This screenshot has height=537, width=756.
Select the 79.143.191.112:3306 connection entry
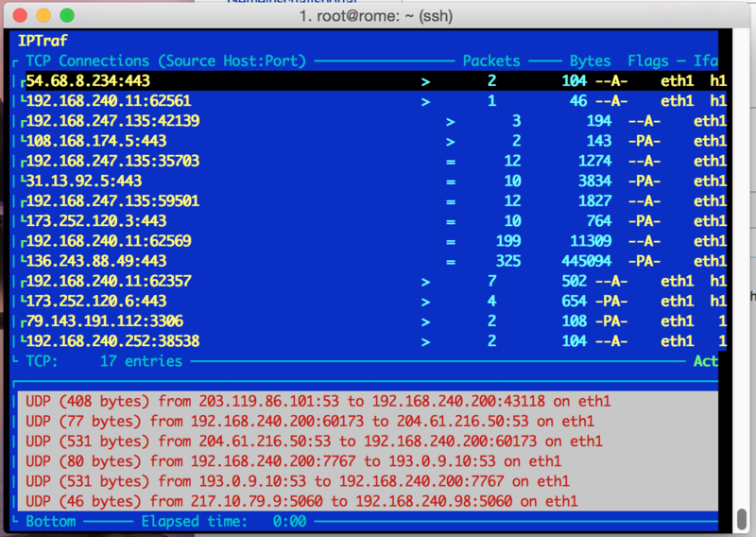pyautogui.click(x=104, y=320)
